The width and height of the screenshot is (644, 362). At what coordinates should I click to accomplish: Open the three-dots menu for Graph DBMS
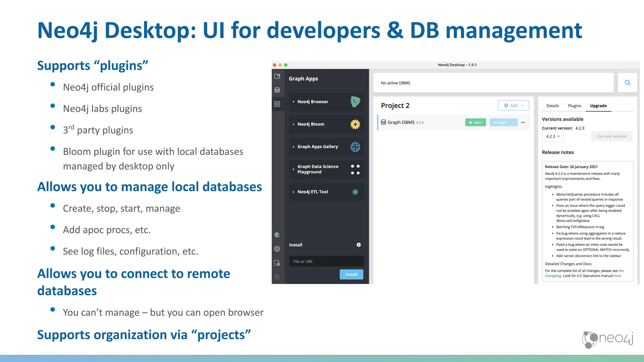click(x=523, y=123)
